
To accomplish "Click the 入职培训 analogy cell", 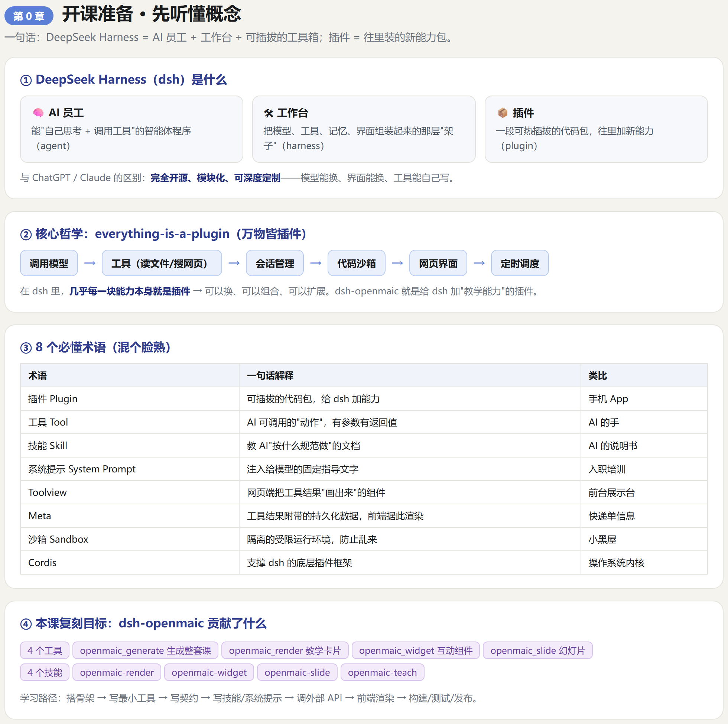I will pyautogui.click(x=644, y=469).
